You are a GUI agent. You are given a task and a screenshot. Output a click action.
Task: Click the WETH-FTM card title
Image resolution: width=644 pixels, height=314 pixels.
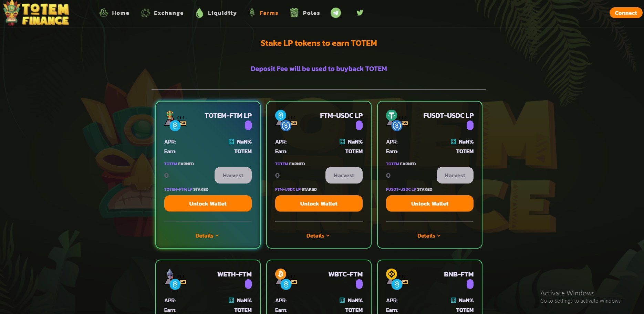click(235, 274)
